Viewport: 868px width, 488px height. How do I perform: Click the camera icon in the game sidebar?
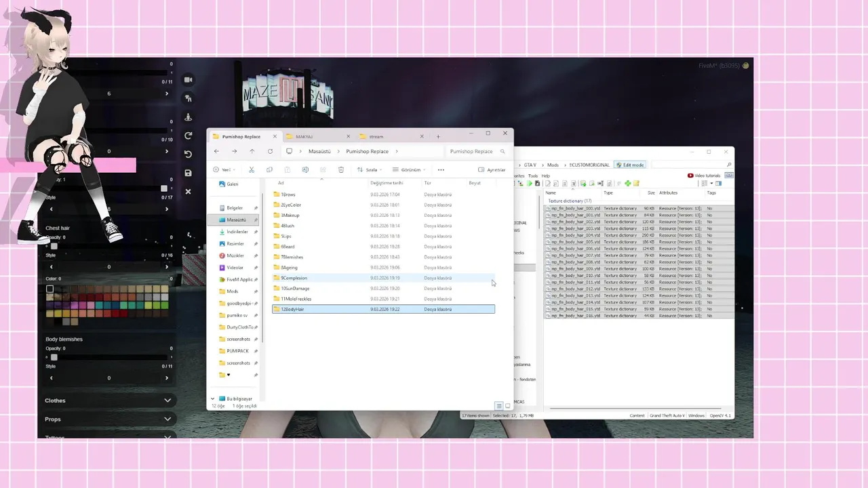tap(189, 80)
